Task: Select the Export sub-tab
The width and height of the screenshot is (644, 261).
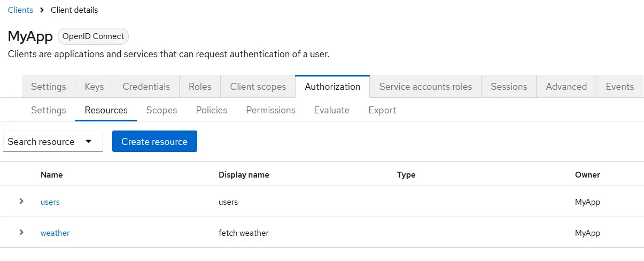Action: [382, 110]
